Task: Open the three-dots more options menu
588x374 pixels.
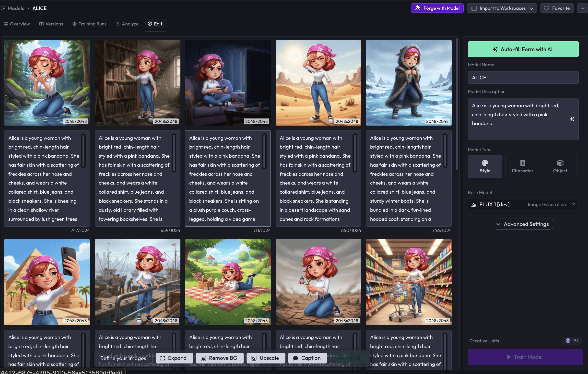Action: [582, 8]
